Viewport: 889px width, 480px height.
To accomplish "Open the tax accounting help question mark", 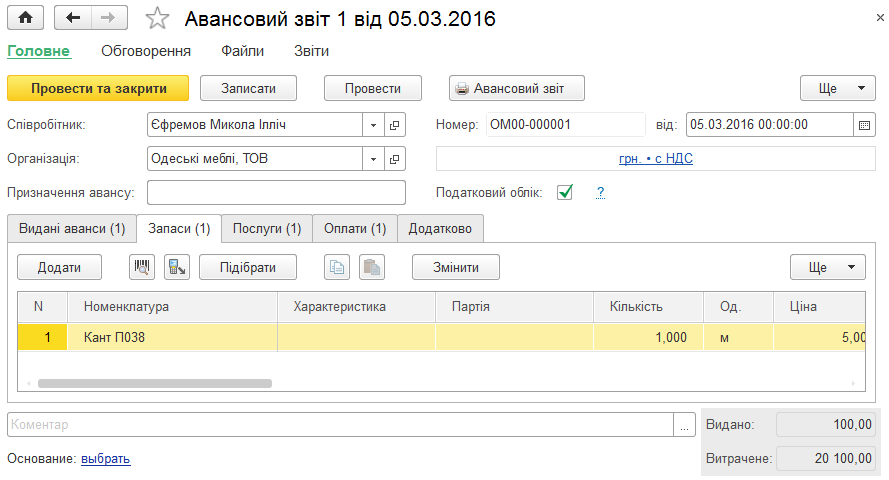I will [x=600, y=193].
